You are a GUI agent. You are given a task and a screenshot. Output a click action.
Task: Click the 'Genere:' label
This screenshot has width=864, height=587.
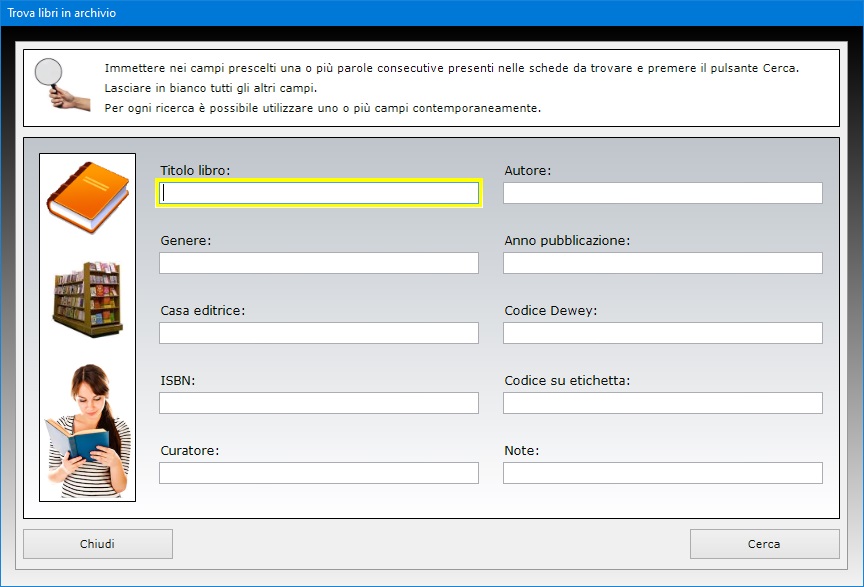(186, 240)
